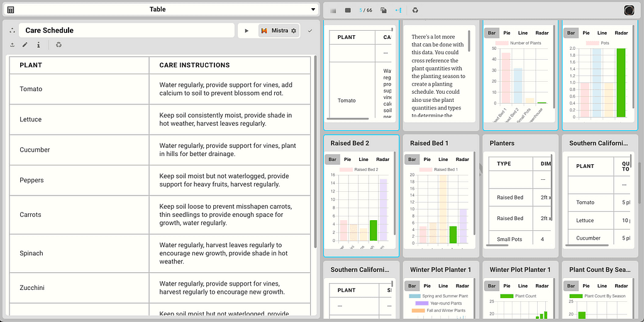This screenshot has height=322, width=644.
Task: Toggle Spring and Summer Plant legend swatch
Action: 415,296
